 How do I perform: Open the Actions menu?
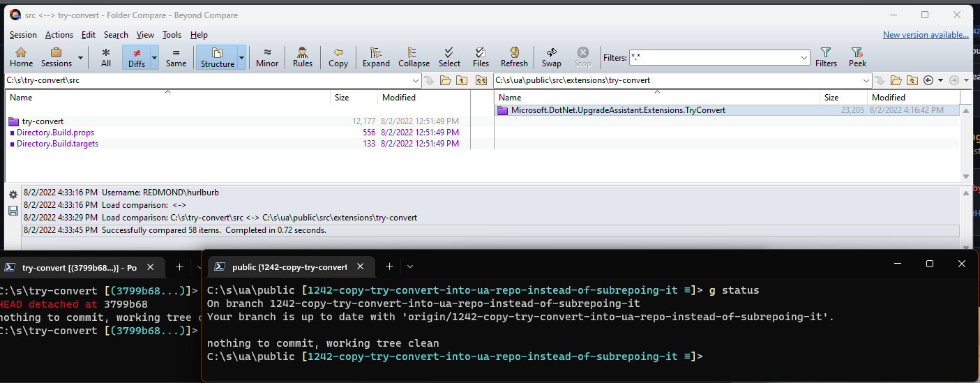coord(59,35)
